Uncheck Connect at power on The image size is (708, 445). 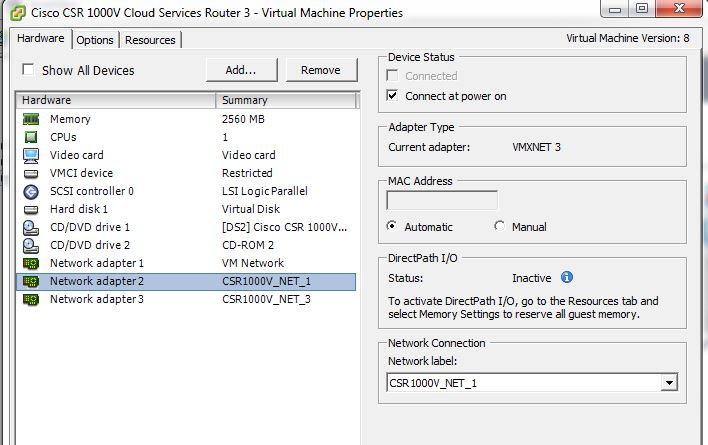pos(392,95)
